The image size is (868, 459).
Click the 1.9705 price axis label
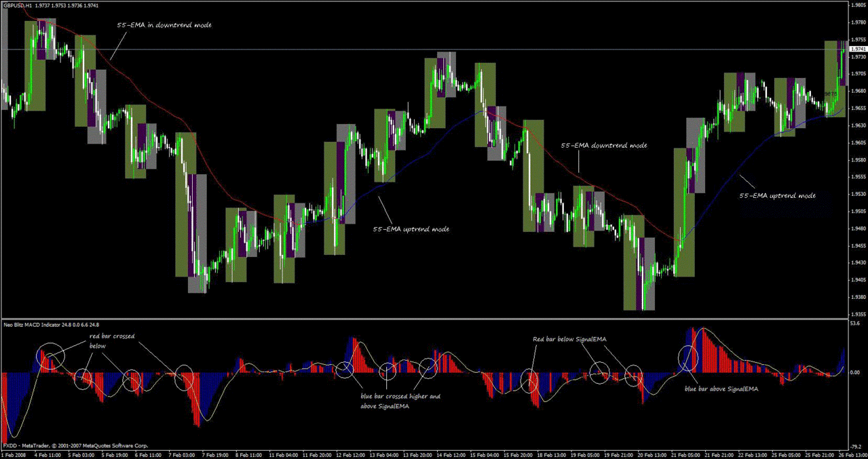[858, 73]
